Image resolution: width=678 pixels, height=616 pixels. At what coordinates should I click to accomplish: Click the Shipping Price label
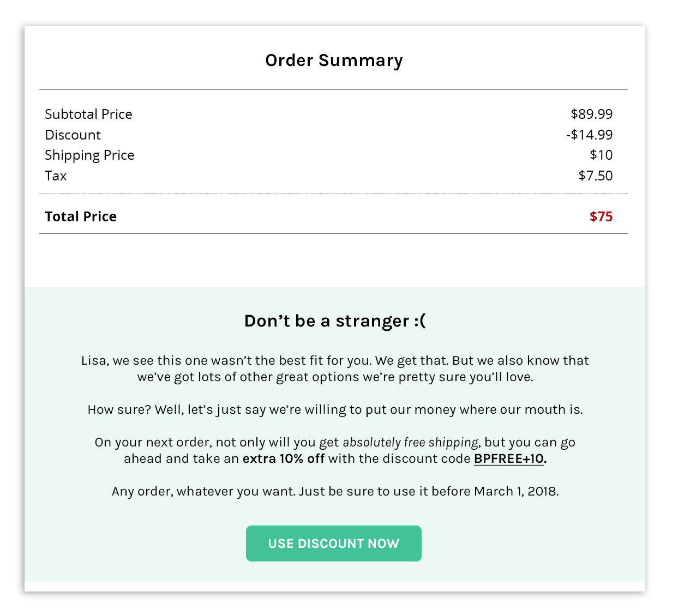(89, 155)
